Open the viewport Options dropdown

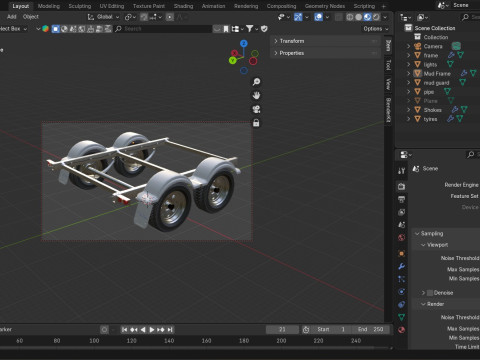[x=376, y=29]
